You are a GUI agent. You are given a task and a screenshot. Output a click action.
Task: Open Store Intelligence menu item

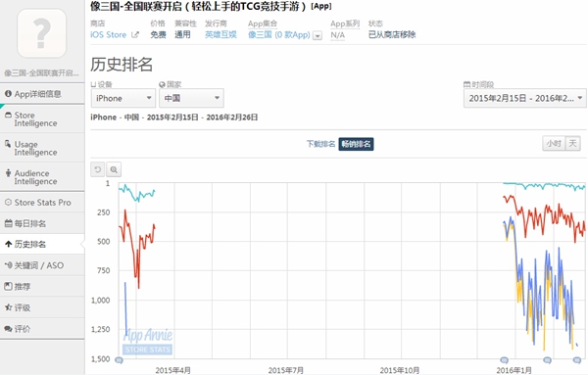(42, 119)
